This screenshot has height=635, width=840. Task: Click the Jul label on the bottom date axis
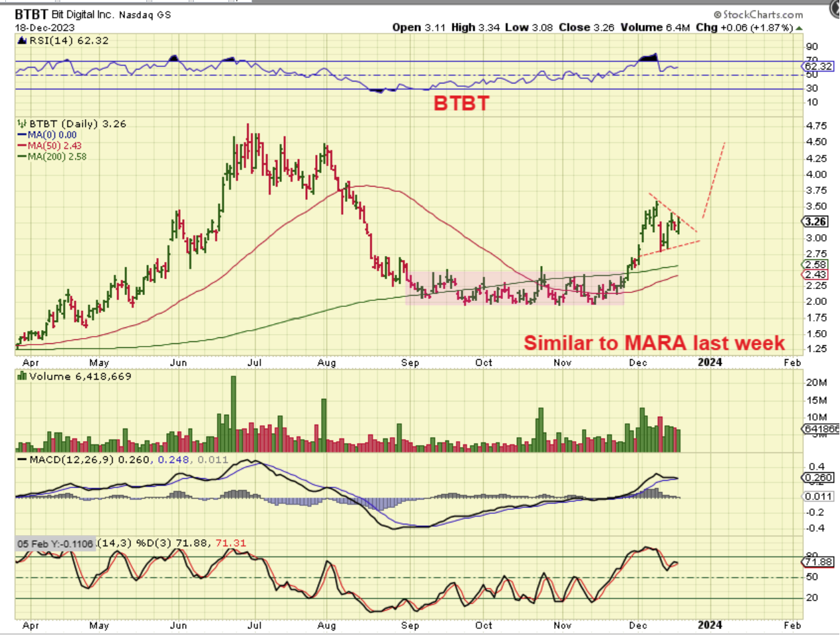tap(255, 625)
